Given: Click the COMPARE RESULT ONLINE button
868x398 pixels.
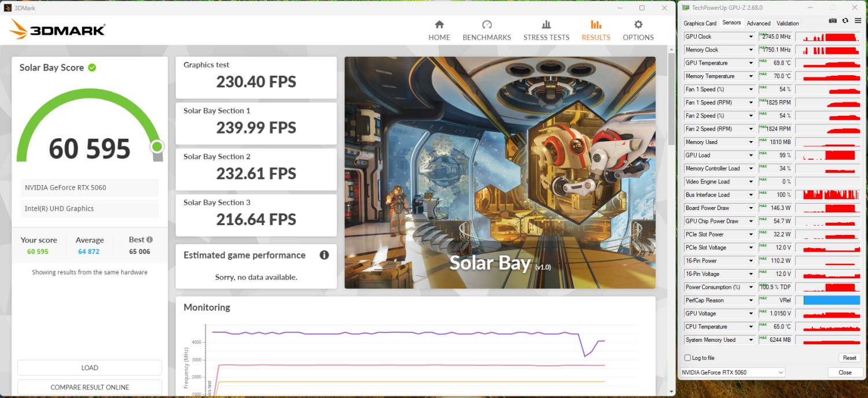Looking at the screenshot, I should click(90, 387).
